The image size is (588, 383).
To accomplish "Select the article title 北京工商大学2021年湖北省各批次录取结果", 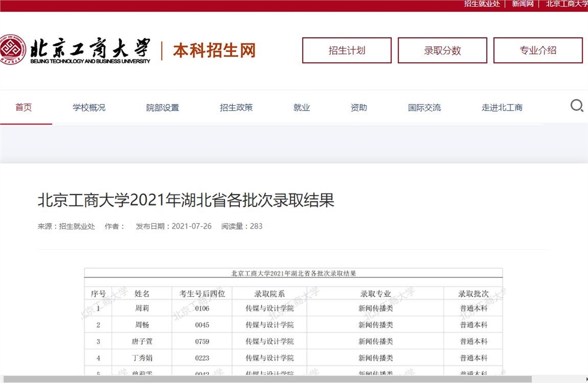I will pyautogui.click(x=186, y=200).
